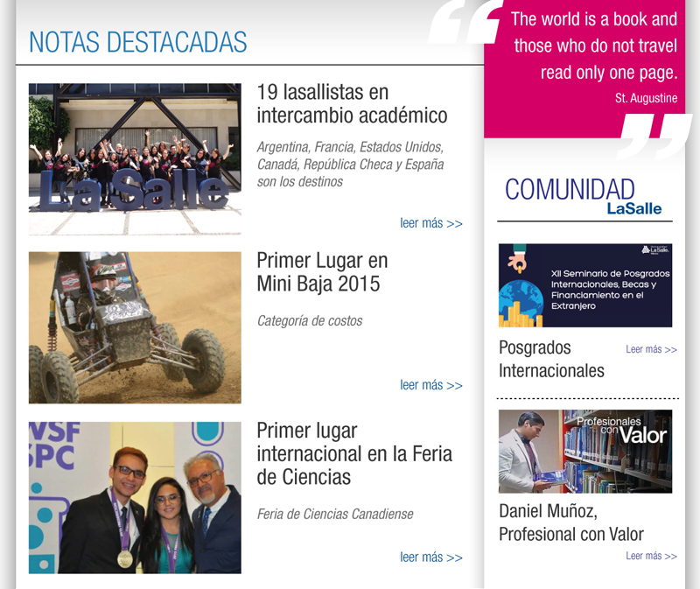Open 'leer más' for the intercambio académico article
The width and height of the screenshot is (700, 589).
(x=430, y=223)
